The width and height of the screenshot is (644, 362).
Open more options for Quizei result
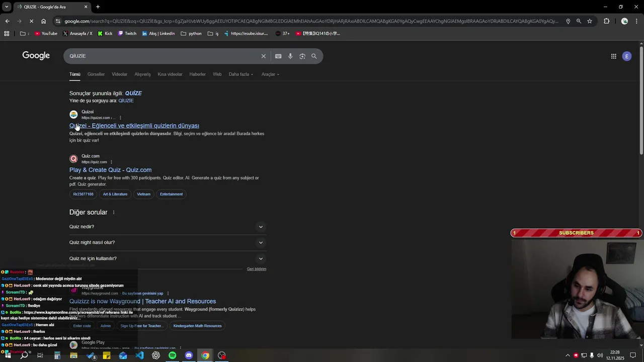coord(120,118)
